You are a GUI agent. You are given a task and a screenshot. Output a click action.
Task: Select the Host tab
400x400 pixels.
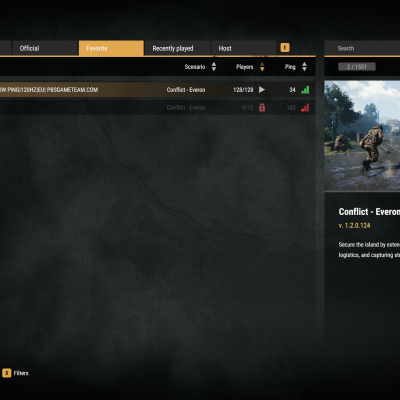pos(243,48)
